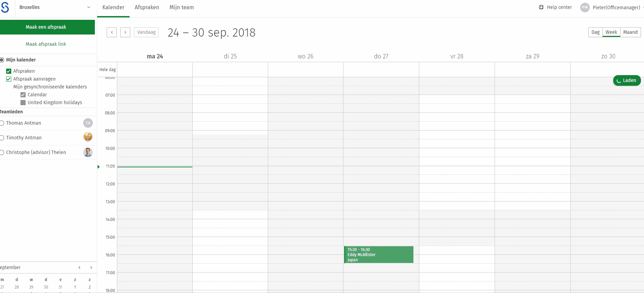Click the vr 28 day header

(x=457, y=56)
